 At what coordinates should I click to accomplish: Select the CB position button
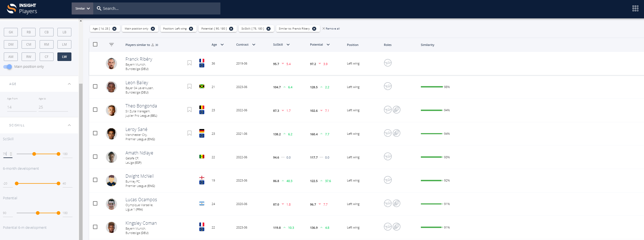pyautogui.click(x=46, y=32)
